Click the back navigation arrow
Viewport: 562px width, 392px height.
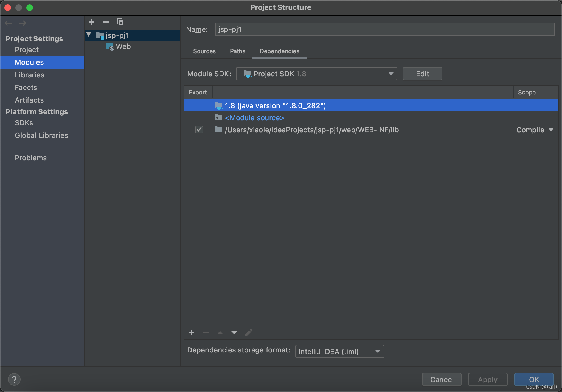click(x=8, y=23)
